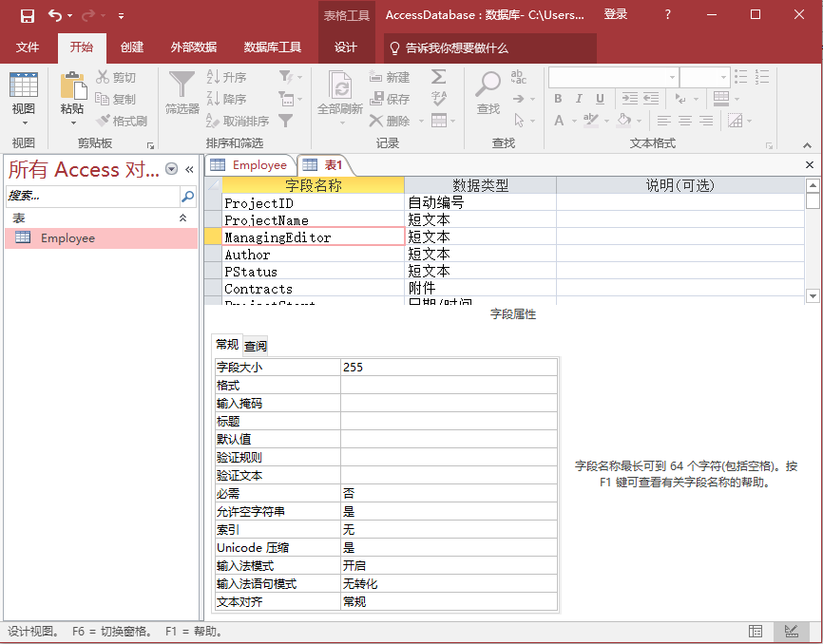Switch to Datasheet view via status bar icon
The width and height of the screenshot is (823, 644).
(x=756, y=631)
